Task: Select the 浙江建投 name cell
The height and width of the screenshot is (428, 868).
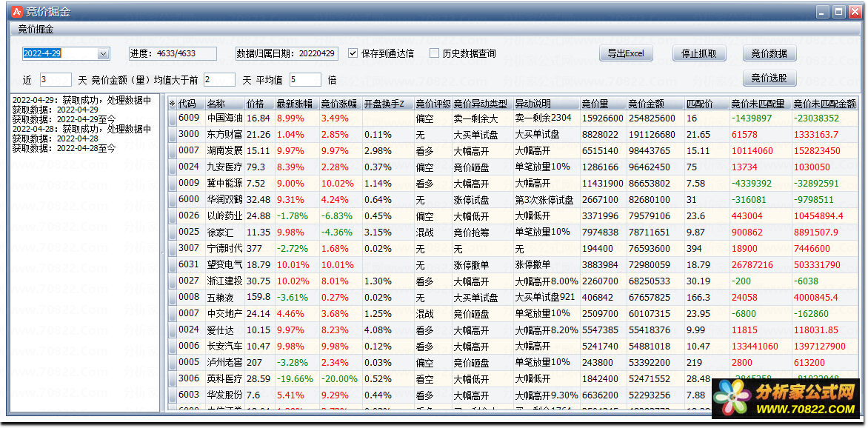Action: [224, 281]
